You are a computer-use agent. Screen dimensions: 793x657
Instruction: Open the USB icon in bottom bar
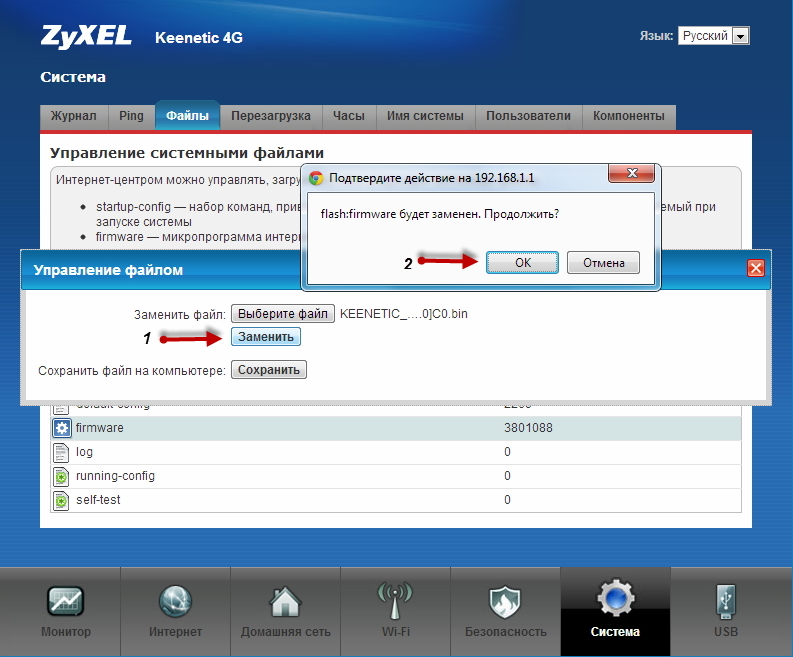(x=726, y=601)
